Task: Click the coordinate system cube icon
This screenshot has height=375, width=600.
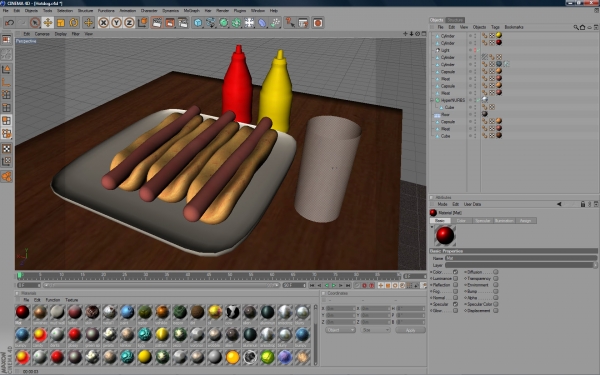Action: [x=142, y=23]
